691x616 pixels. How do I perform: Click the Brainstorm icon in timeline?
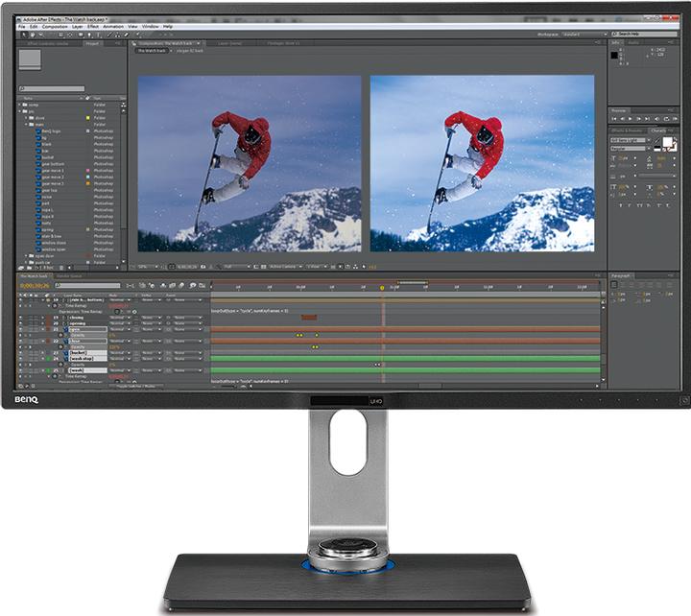(x=192, y=286)
